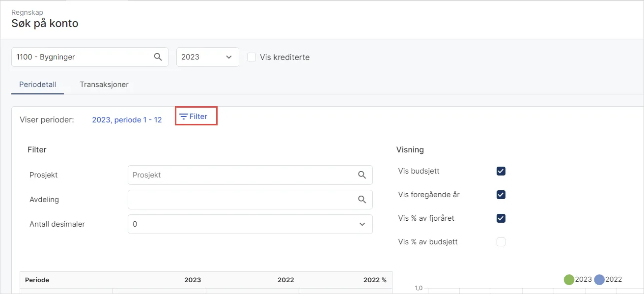The image size is (644, 294).
Task: Click the 2023, periode 1 - 12 link
Action: coord(127,119)
